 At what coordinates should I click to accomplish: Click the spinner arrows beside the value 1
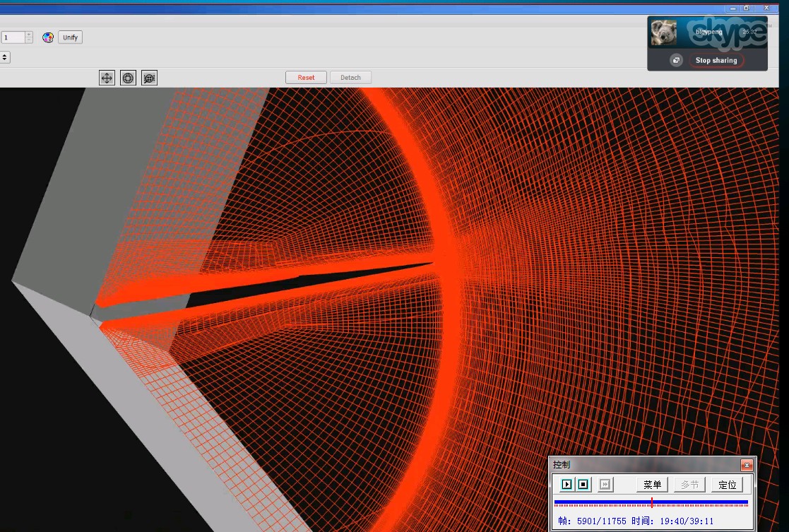coord(28,37)
